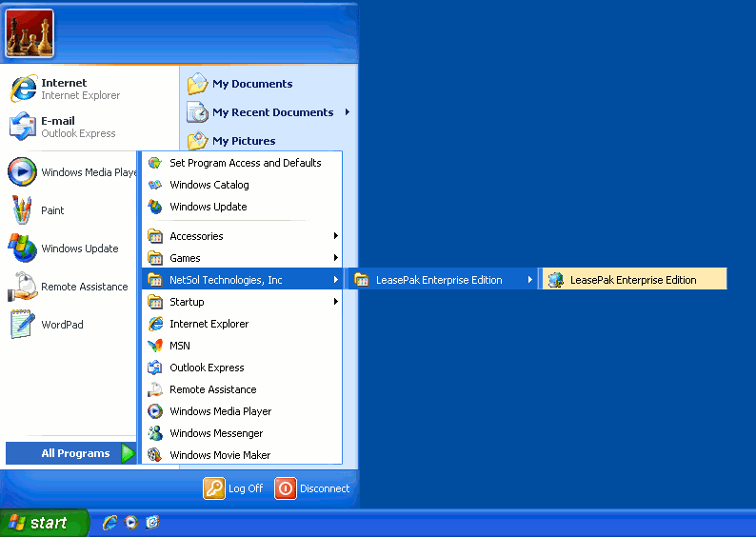Screen dimensions: 756x537
Task: Open Internet Explorer from Quick Launch
Action: click(109, 522)
